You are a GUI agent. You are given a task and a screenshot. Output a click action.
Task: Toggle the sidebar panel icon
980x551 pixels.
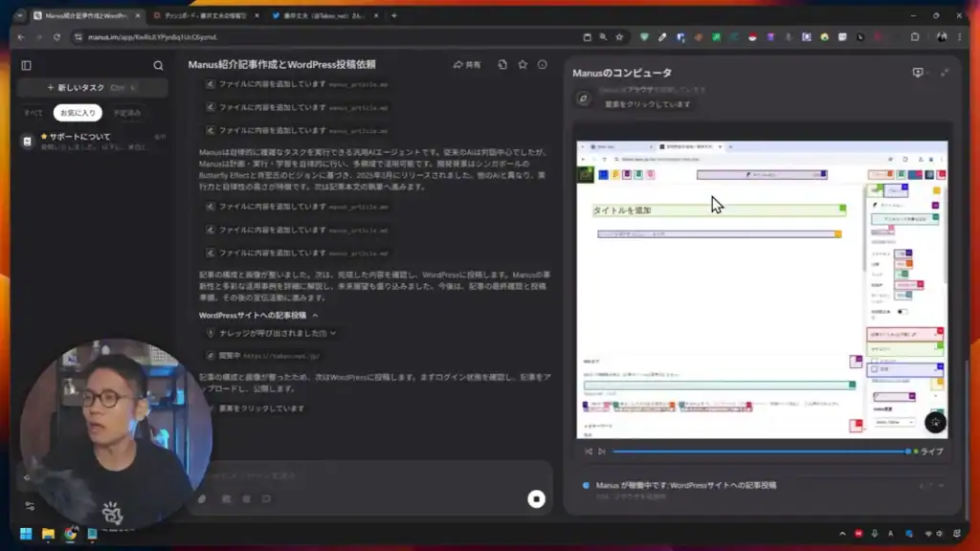click(x=26, y=65)
